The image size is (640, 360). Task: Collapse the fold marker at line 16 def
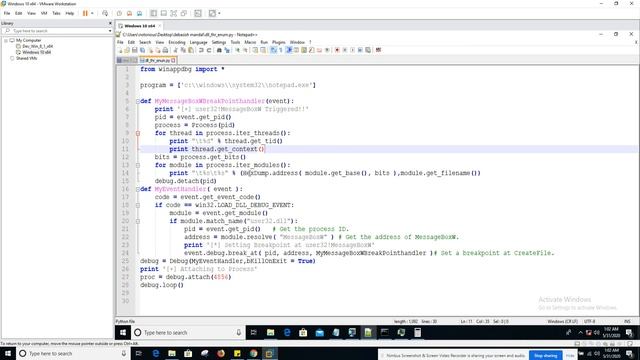pos(138,189)
